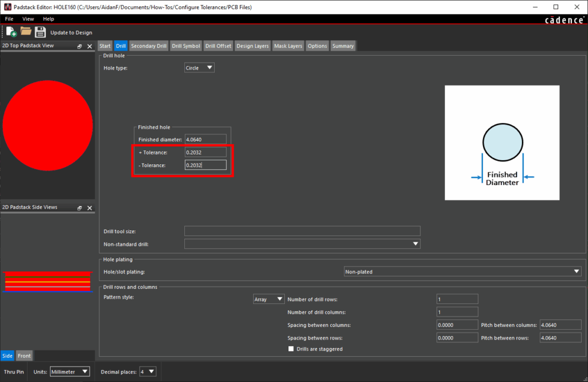Open the Pattern style dropdown

point(269,299)
